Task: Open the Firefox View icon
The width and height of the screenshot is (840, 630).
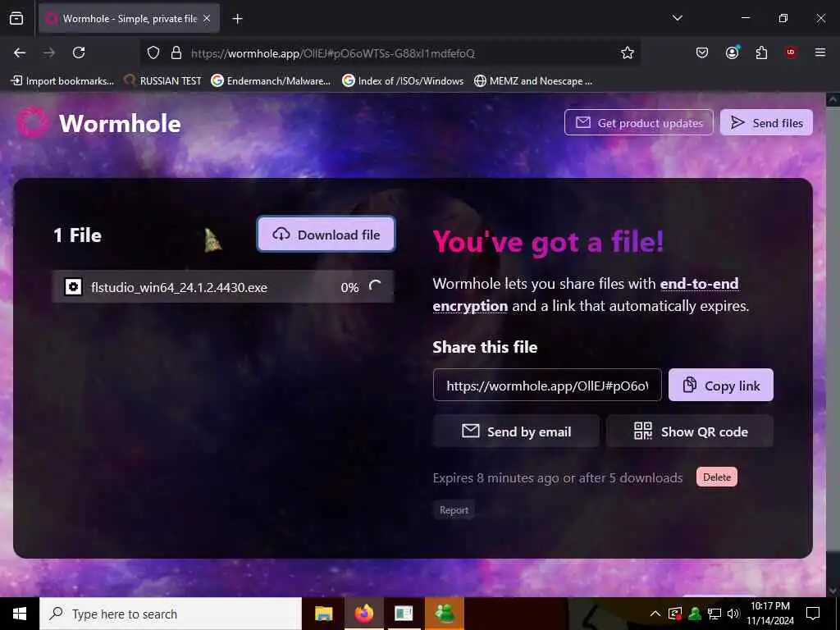Action: (16, 19)
